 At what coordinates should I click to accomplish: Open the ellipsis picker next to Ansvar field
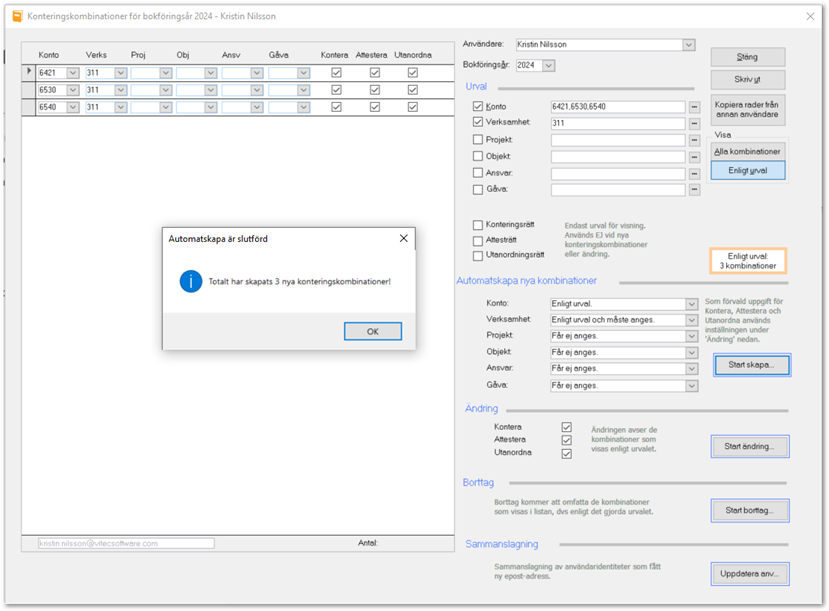click(x=694, y=173)
